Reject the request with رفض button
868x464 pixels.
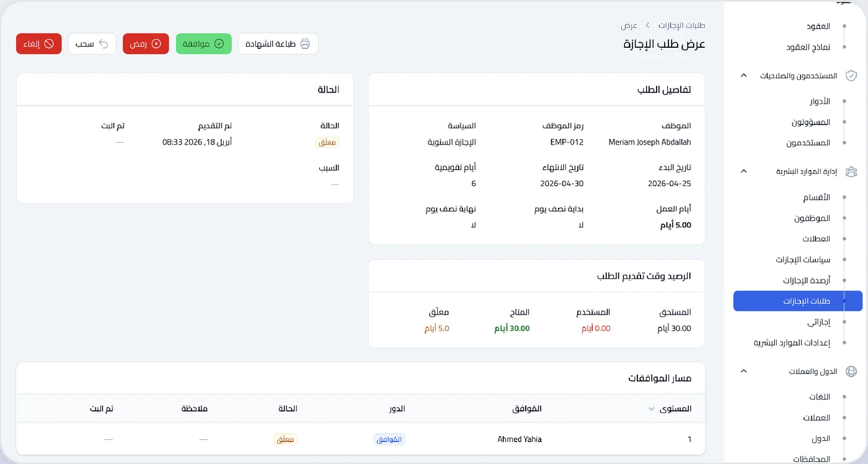146,44
